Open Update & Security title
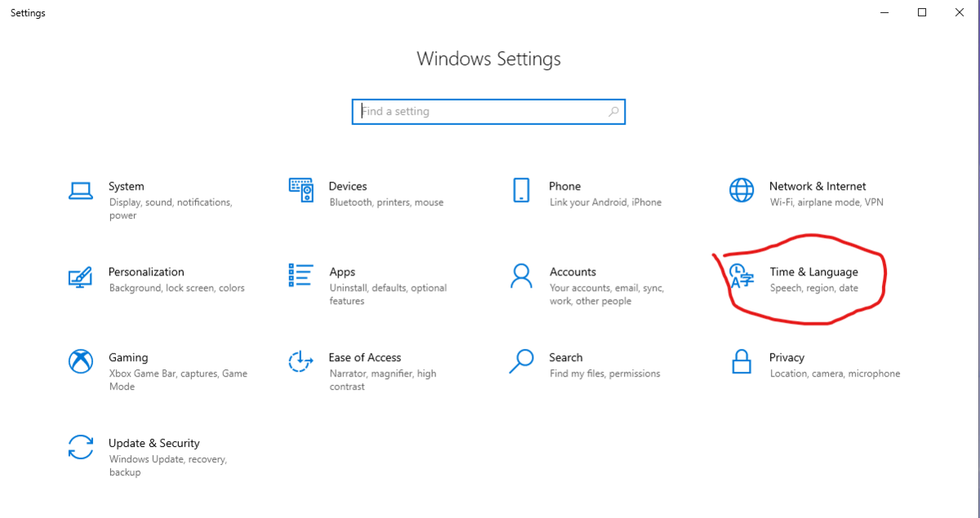 [154, 444]
